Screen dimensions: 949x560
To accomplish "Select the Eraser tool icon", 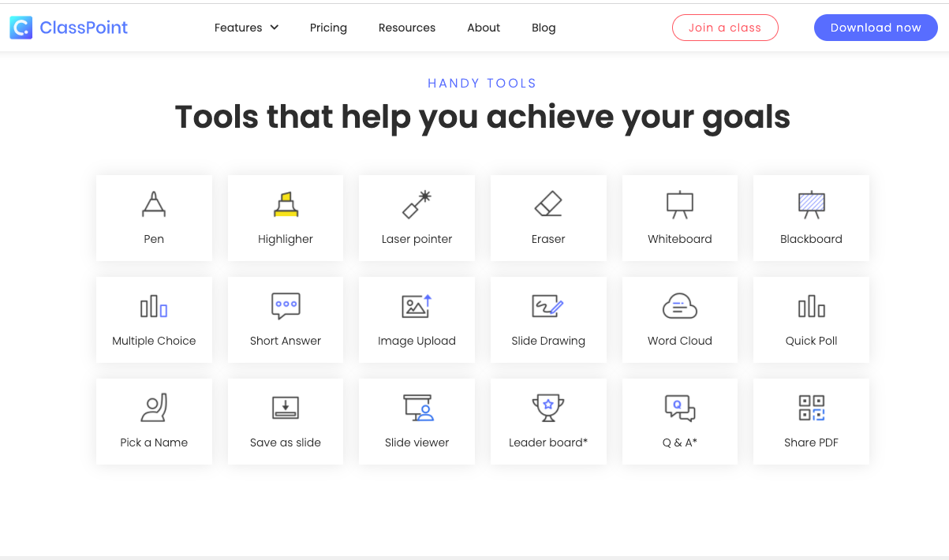I will 548,203.
